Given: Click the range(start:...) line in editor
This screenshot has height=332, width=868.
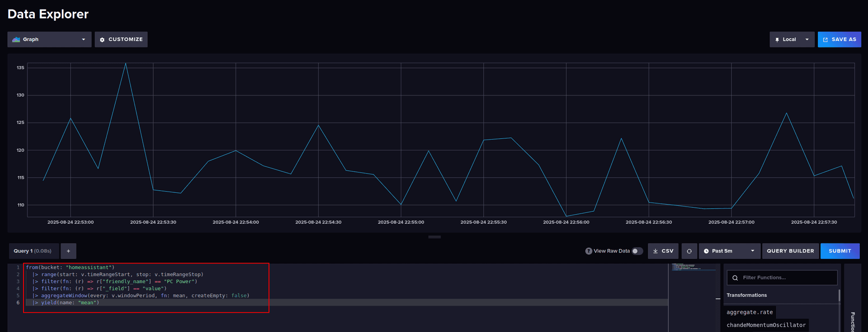Looking at the screenshot, I should (118, 275).
